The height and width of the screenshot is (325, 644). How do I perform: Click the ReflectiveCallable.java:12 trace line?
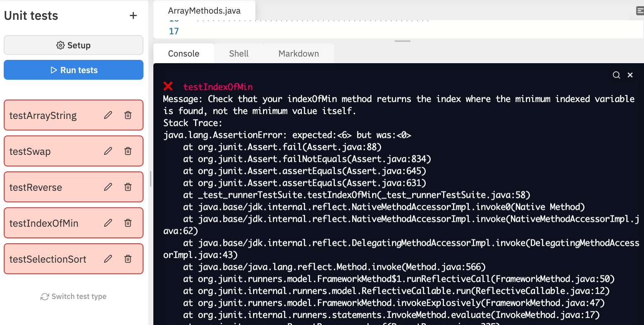click(396, 291)
